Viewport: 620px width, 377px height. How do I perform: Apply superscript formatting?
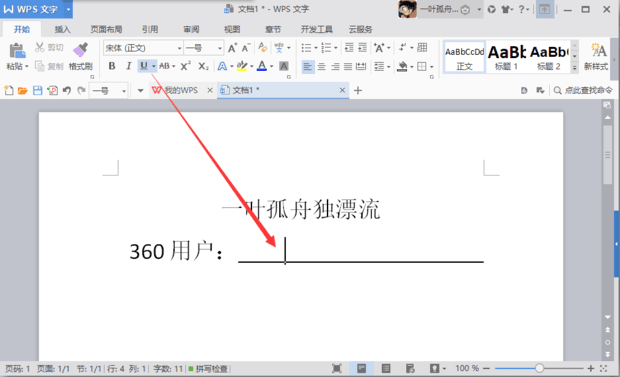(185, 66)
